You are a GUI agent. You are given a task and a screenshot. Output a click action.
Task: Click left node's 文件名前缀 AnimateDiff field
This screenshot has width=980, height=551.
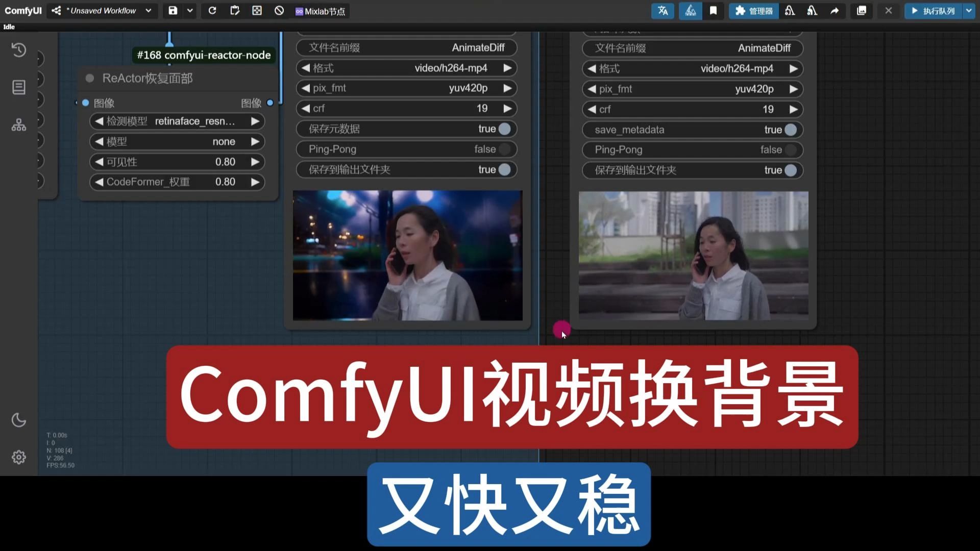click(407, 48)
